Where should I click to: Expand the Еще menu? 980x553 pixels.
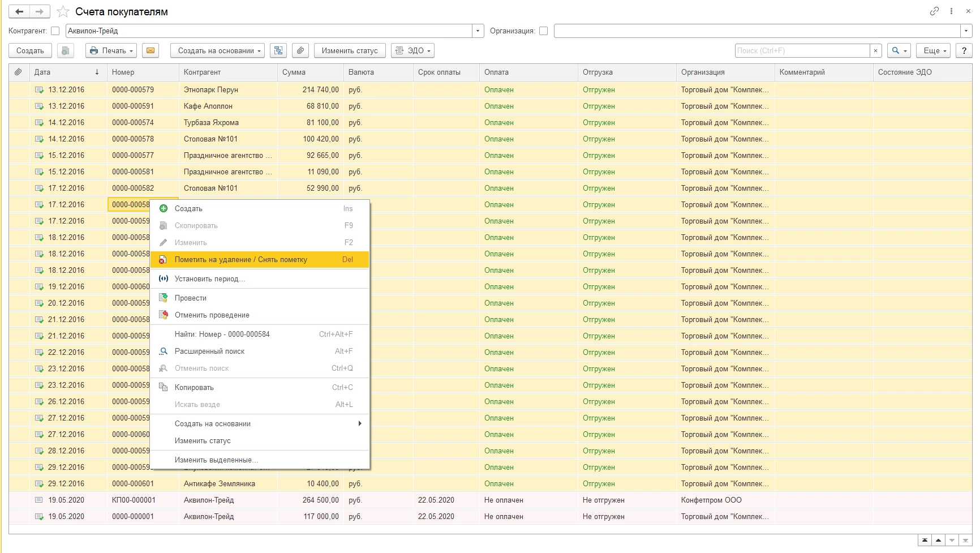pyautogui.click(x=935, y=51)
